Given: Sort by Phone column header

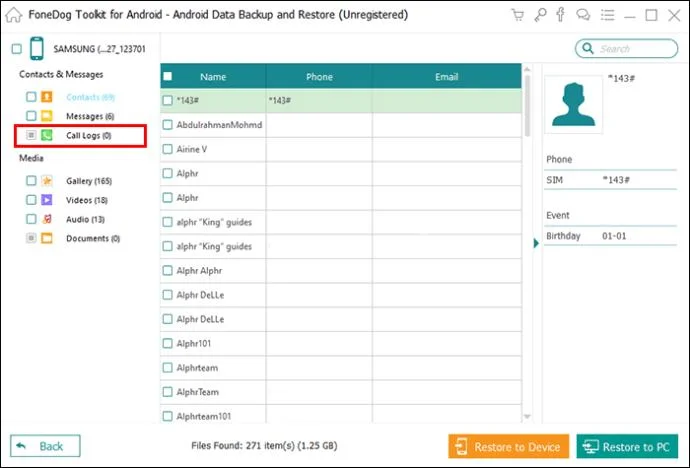Looking at the screenshot, I should 319,77.
